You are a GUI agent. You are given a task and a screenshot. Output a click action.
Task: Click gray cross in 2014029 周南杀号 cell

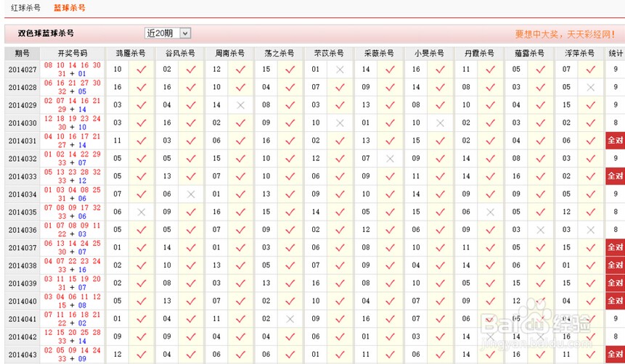point(240,105)
